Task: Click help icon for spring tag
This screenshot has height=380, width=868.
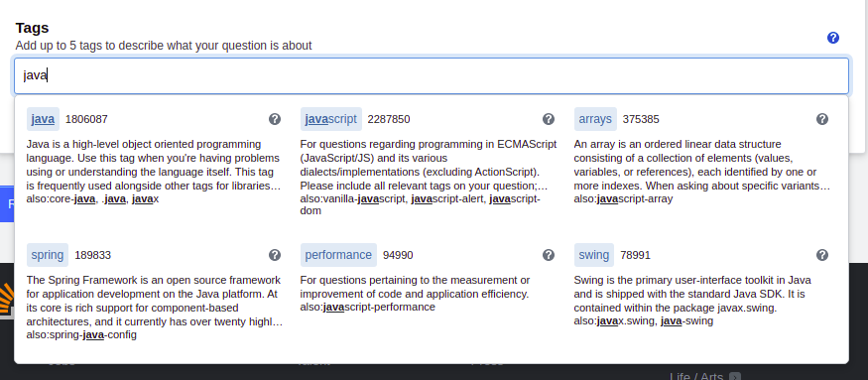Action: [x=275, y=255]
